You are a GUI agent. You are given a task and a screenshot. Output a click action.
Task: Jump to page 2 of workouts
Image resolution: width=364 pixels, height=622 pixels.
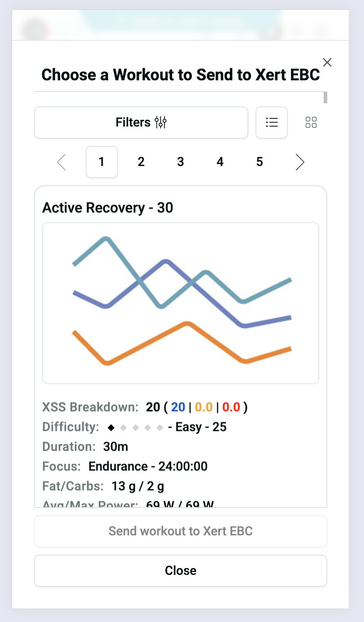141,162
